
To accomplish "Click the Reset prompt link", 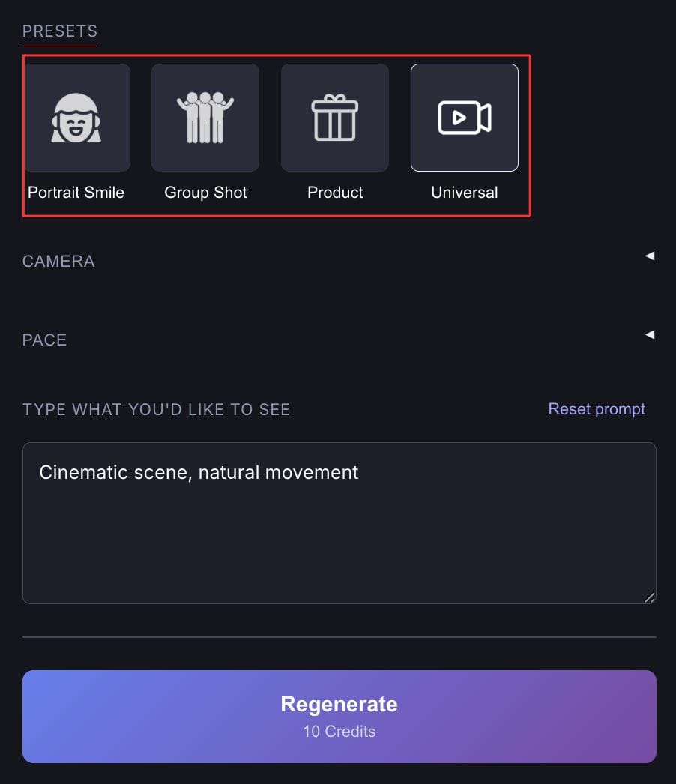I will click(597, 409).
